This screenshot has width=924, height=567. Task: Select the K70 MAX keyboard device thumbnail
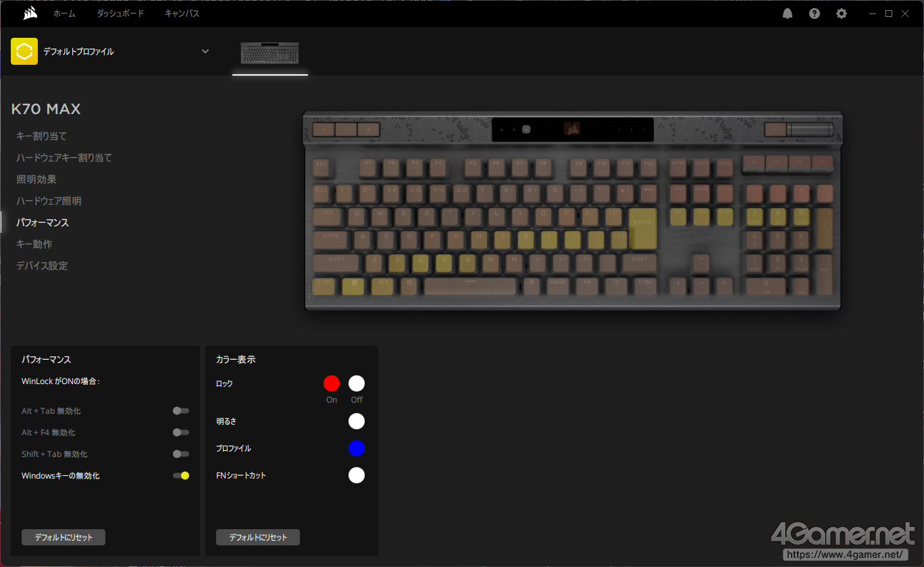pyautogui.click(x=269, y=53)
